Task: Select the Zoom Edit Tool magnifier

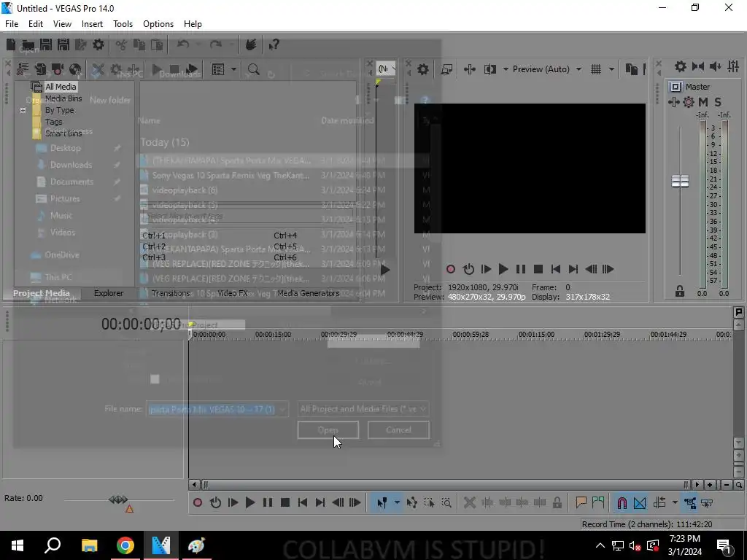Action: click(x=447, y=503)
